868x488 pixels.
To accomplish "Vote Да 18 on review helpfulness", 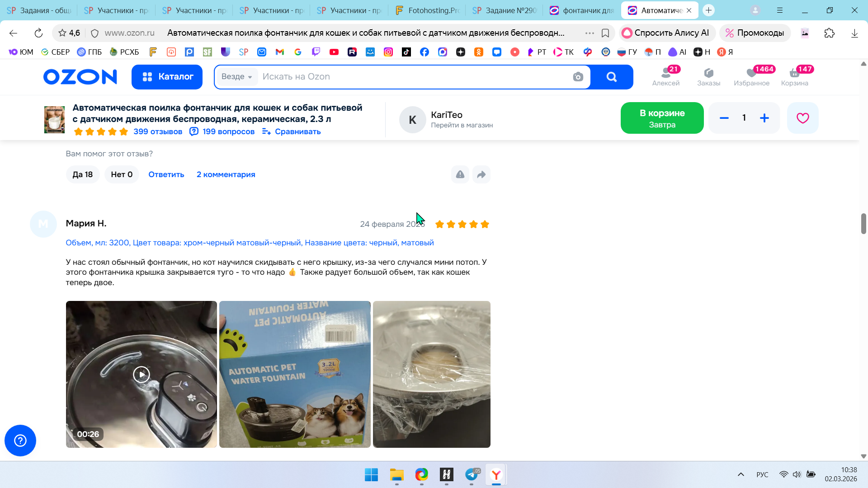I will tap(83, 174).
